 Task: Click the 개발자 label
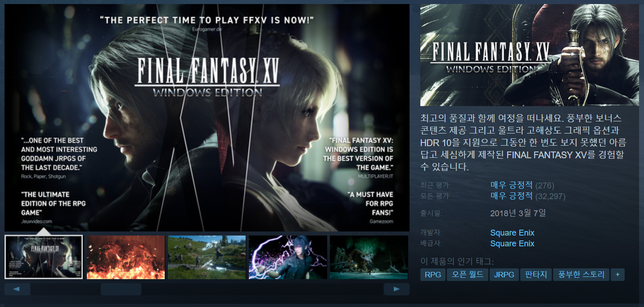pos(431,233)
